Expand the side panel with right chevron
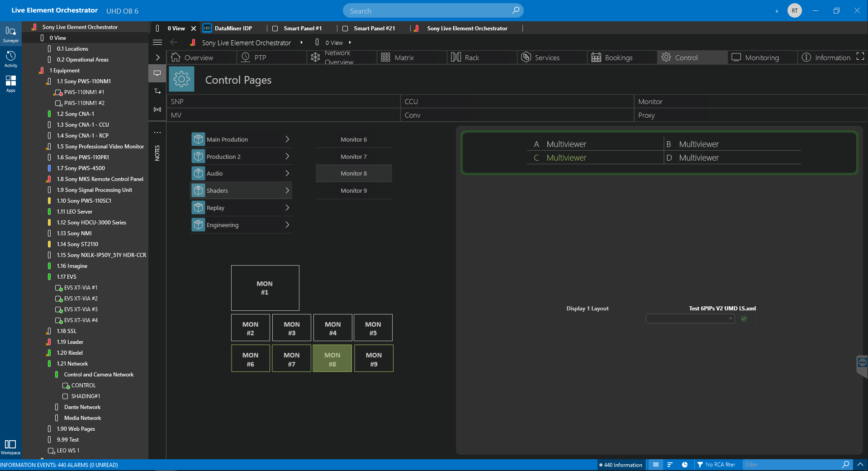868x471 pixels. click(x=157, y=57)
